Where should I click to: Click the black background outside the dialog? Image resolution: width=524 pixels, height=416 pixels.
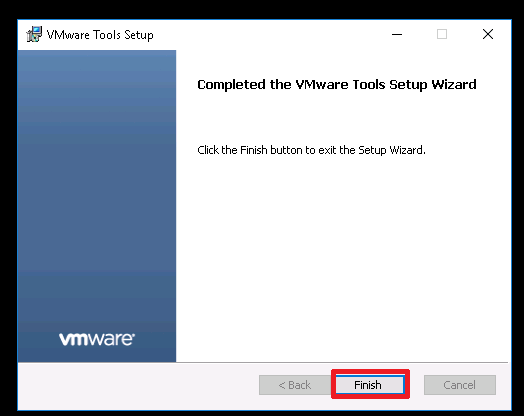[x=261, y=9]
